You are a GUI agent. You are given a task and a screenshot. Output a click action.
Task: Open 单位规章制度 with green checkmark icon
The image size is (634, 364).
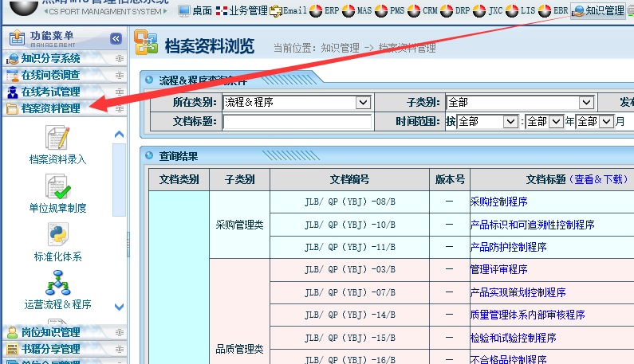57,188
